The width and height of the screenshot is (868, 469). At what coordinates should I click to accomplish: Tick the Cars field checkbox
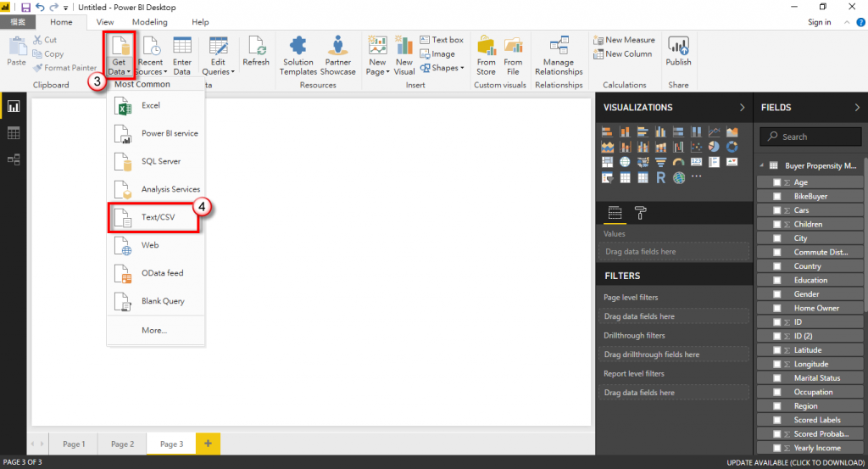(776, 210)
